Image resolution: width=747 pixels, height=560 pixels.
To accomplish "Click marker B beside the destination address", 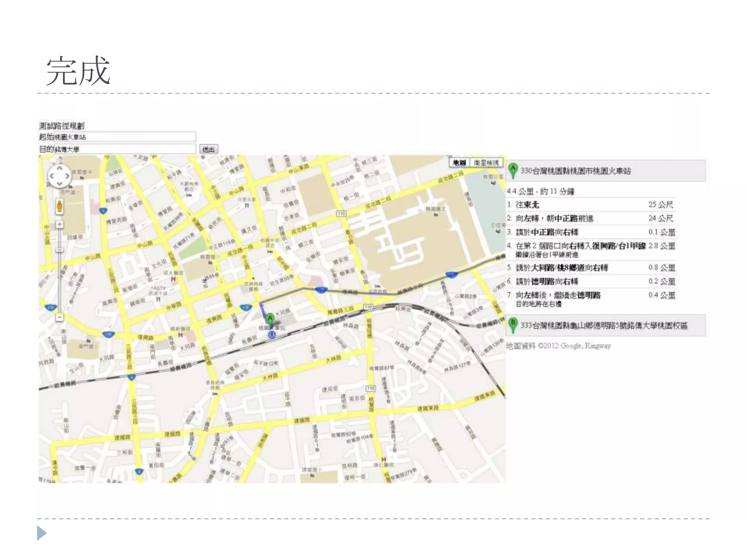I will pos(513,324).
